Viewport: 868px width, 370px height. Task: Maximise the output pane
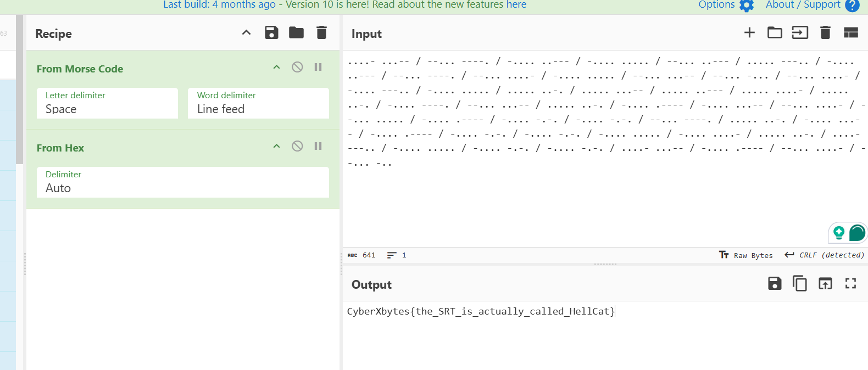(850, 284)
